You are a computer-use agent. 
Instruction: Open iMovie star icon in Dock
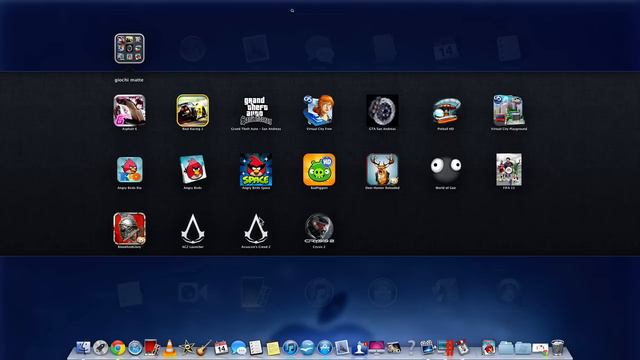click(x=187, y=348)
